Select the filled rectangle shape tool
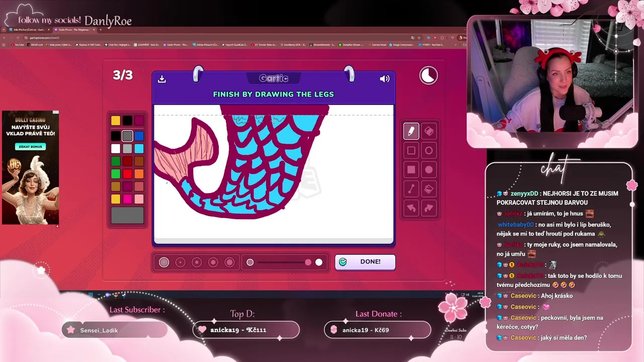The image size is (644, 362). pyautogui.click(x=411, y=169)
